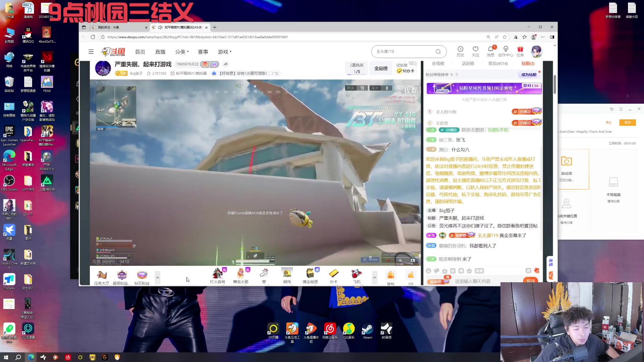Select the 飞机 plane gift icon

tap(357, 276)
